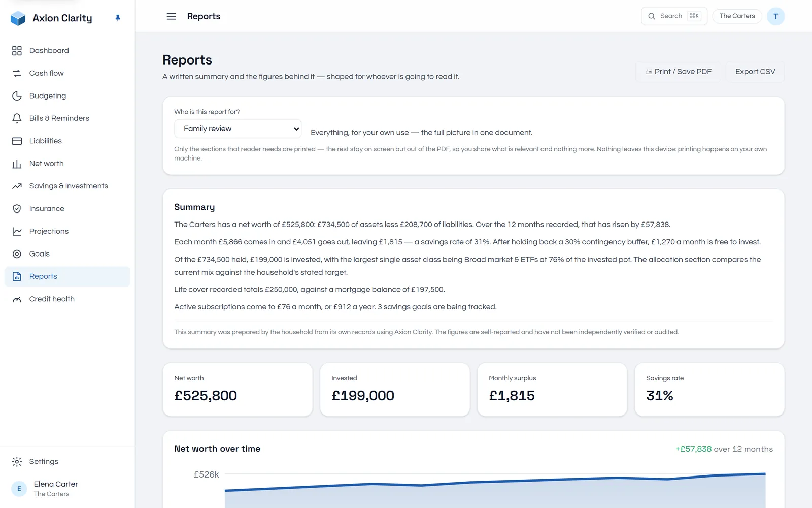This screenshot has width=812, height=508.
Task: Click the Liabilities card icon
Action: coord(17,141)
